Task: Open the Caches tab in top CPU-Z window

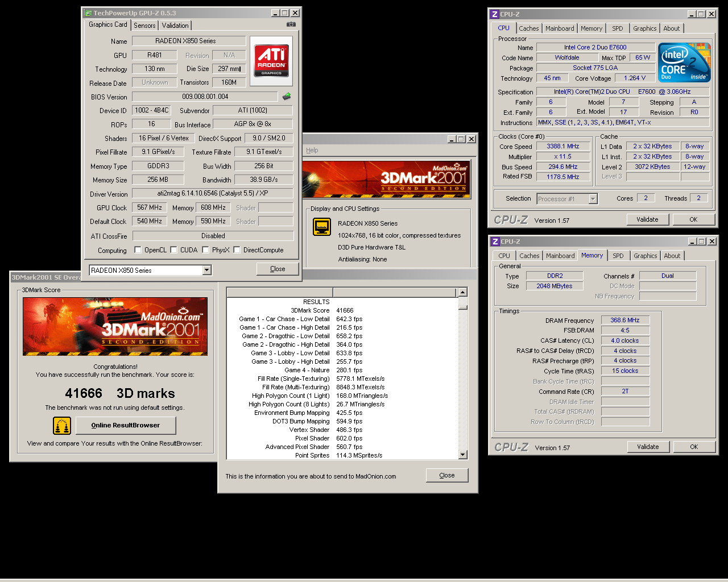Action: coord(529,28)
